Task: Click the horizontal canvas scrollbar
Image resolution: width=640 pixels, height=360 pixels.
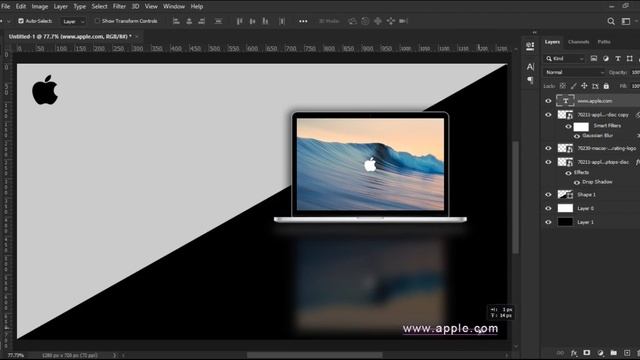Action: tap(314, 355)
